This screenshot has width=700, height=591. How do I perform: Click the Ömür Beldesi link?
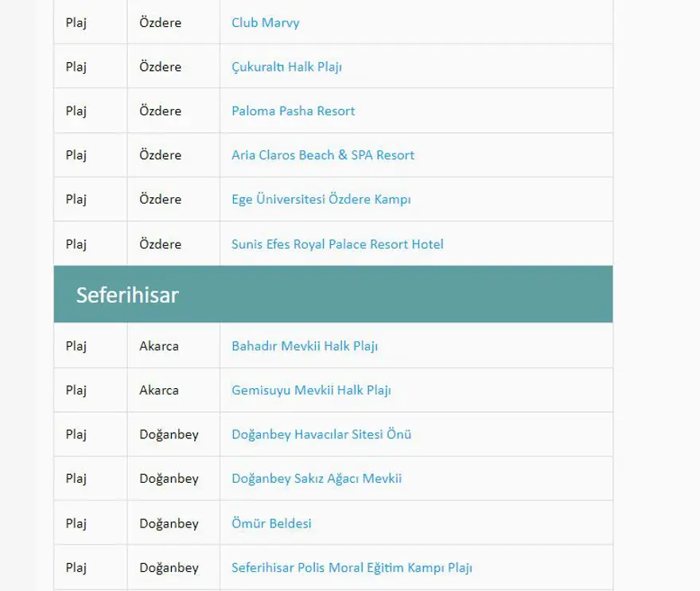pyautogui.click(x=271, y=523)
